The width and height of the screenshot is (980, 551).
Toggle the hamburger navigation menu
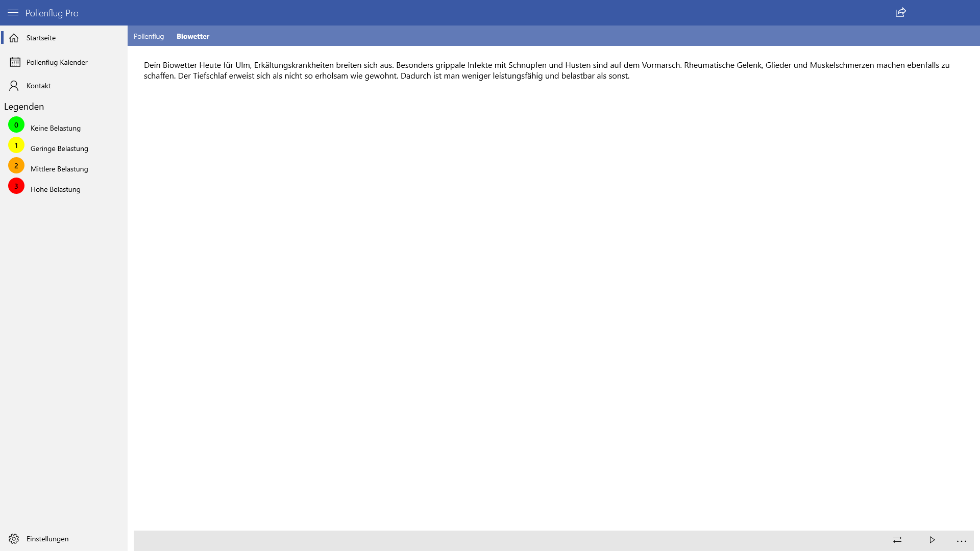13,13
